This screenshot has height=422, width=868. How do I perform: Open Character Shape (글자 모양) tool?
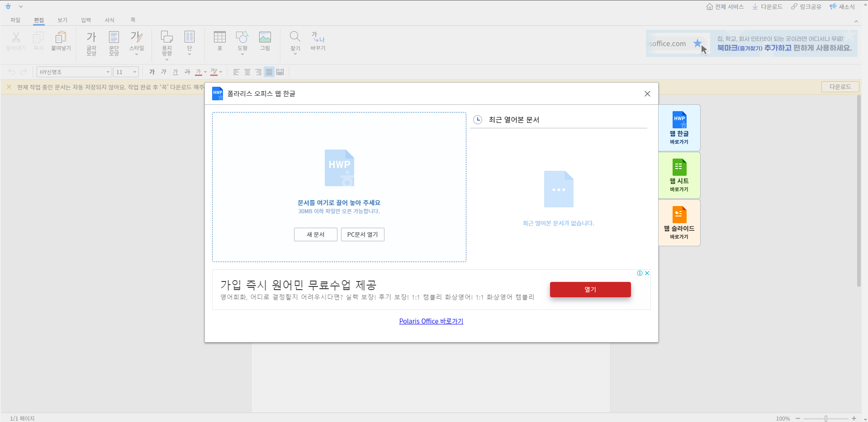(x=91, y=43)
